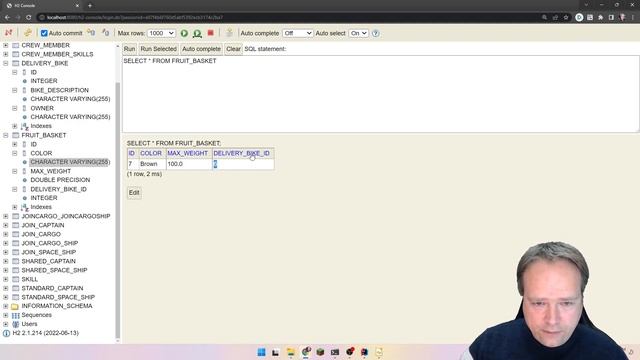Click the Auto complete button

pyautogui.click(x=201, y=49)
